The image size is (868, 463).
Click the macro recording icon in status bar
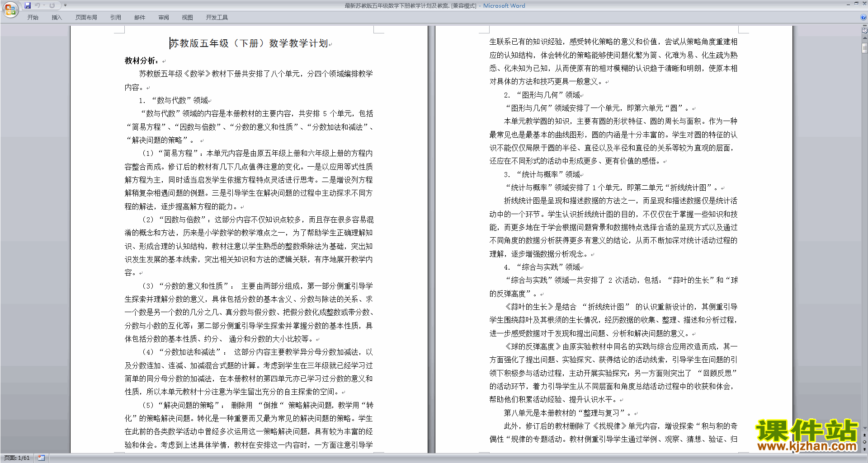[41, 458]
